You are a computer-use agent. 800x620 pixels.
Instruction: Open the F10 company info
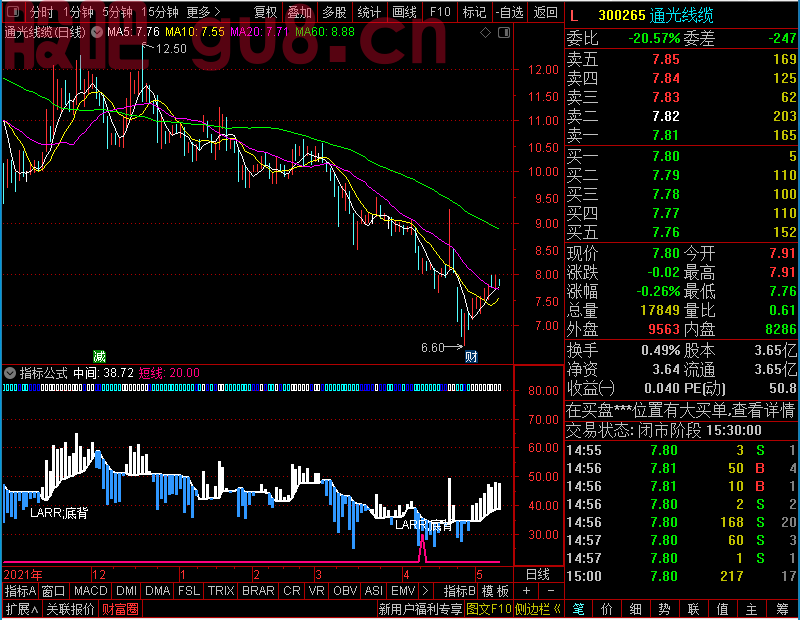coord(440,12)
